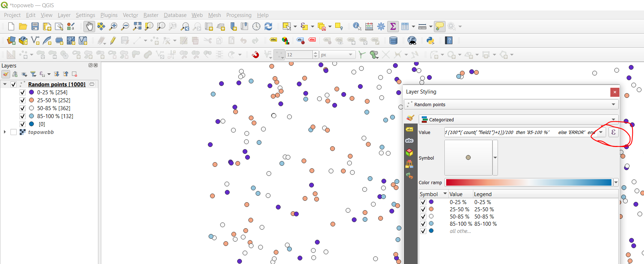Viewport: 644px width, 264px height.
Task: Open the attribute table
Action: tap(405, 26)
